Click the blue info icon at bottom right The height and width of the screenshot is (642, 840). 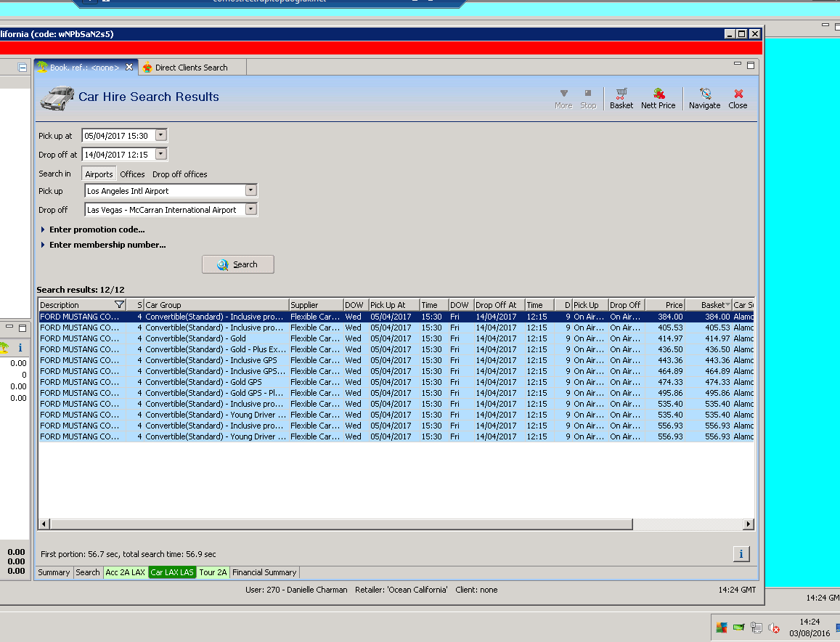point(741,554)
